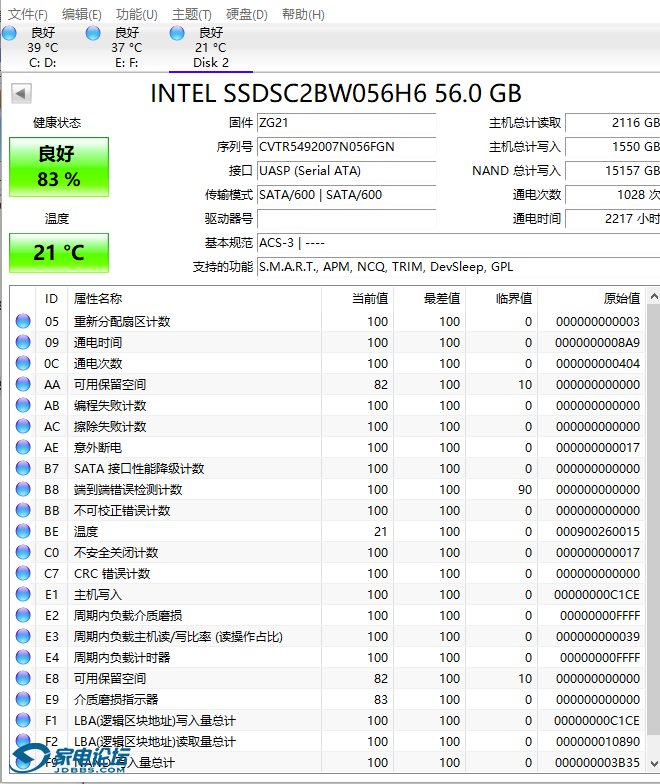Click the status icon for attribute B8
This screenshot has height=784, width=660.
[23, 489]
